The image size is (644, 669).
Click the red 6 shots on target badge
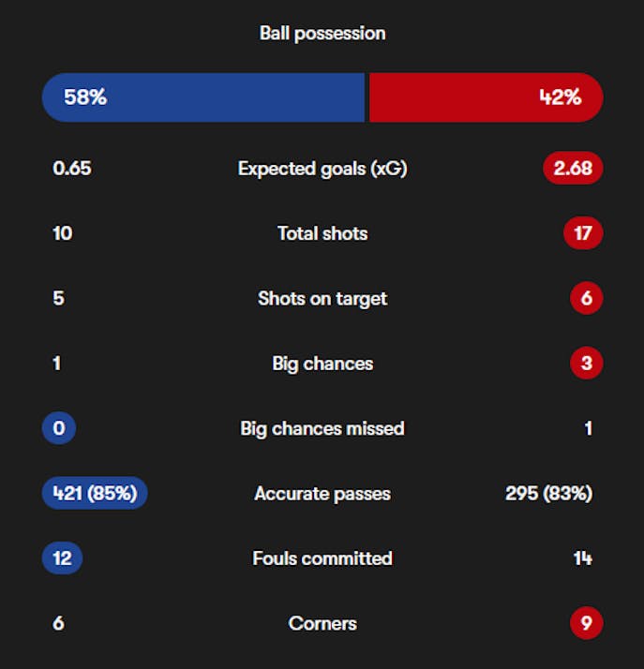pyautogui.click(x=586, y=298)
